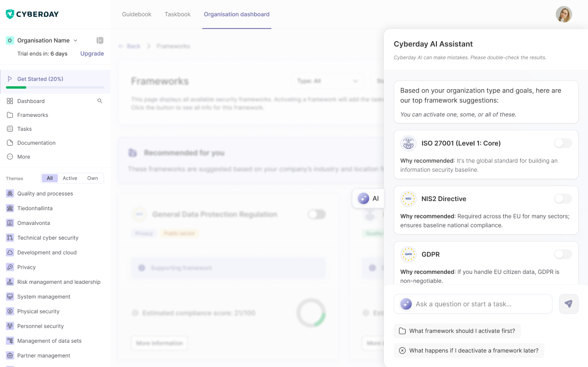Open search via magnifier icon in sidebar
This screenshot has width=588, height=367.
tap(100, 101)
